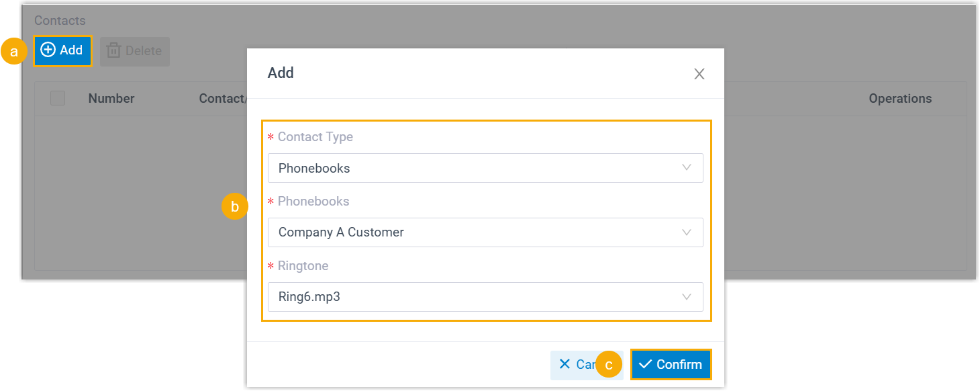Click the chevron arrow in Ring6.mp3 field
This screenshot has width=980, height=391.
click(686, 296)
